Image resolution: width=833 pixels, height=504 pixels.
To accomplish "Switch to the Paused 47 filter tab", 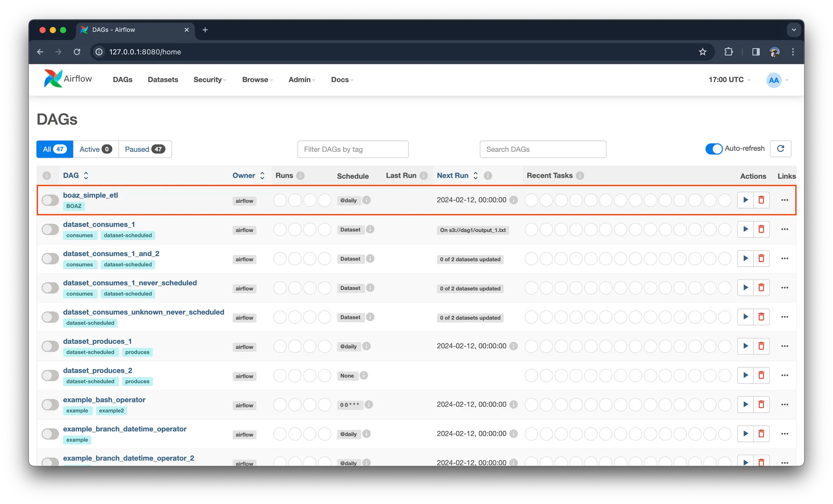I will tap(145, 149).
